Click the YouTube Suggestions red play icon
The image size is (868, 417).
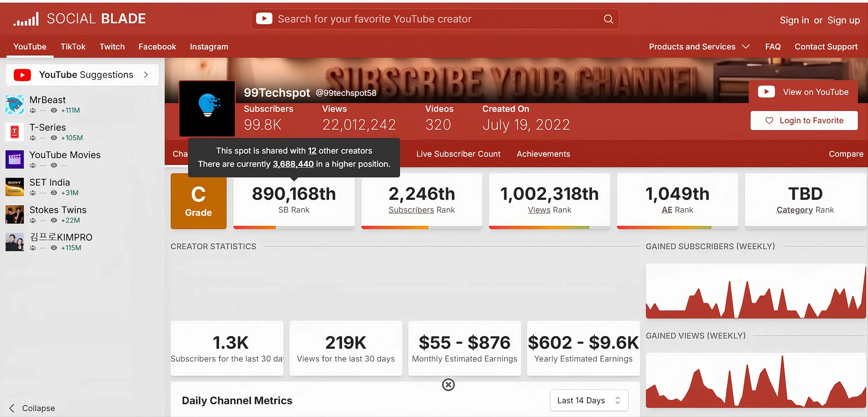tap(22, 75)
